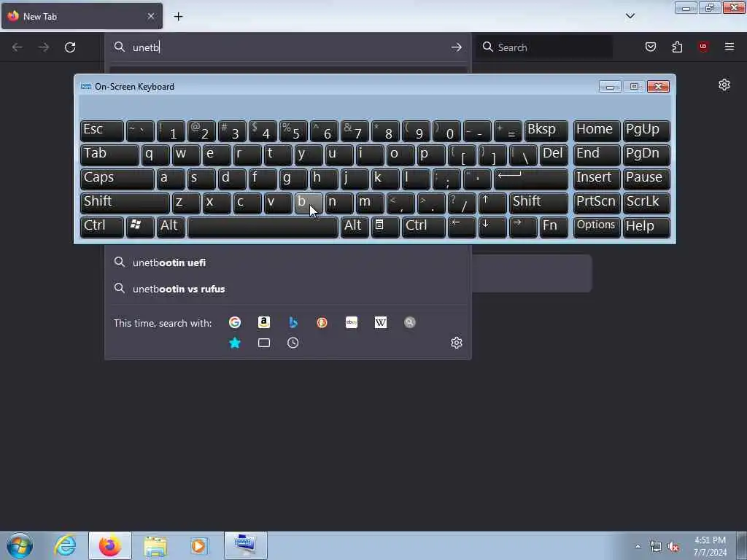Close the New Tab tab
Image resolution: width=747 pixels, height=560 pixels.
[x=151, y=16]
